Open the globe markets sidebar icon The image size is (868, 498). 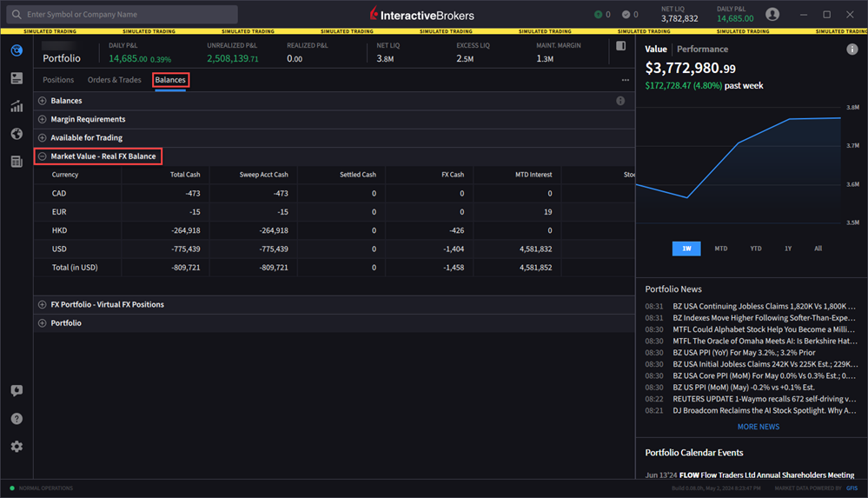17,134
